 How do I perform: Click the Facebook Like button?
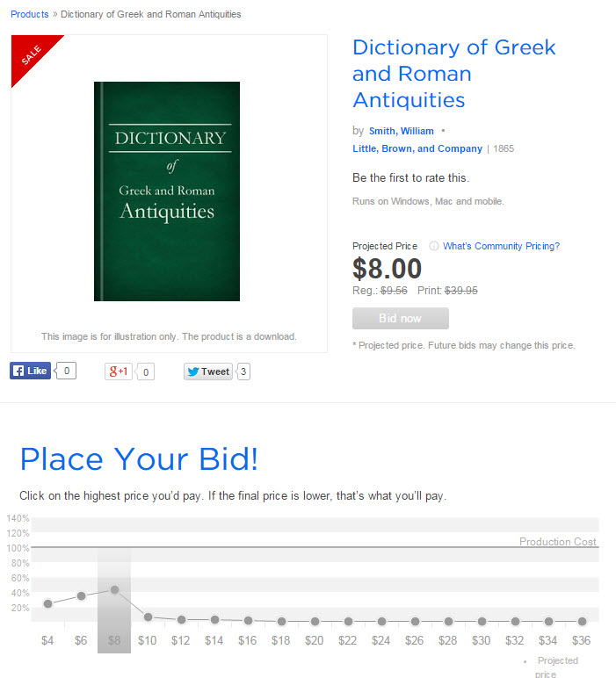click(x=30, y=371)
